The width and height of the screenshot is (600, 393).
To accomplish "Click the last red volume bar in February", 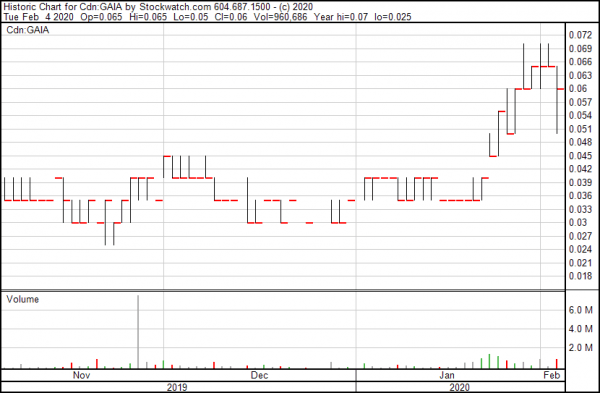I will (557, 364).
